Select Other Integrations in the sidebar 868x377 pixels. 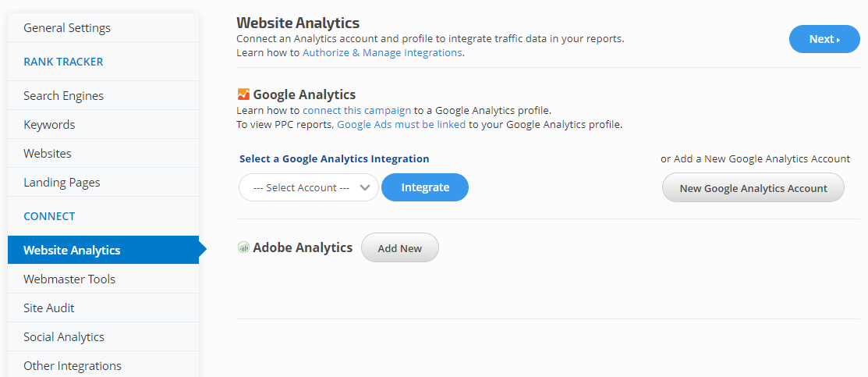(x=73, y=366)
